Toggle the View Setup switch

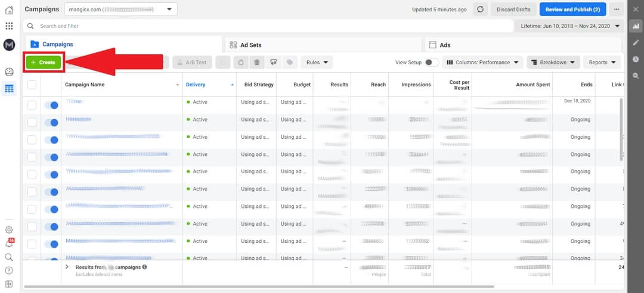(x=432, y=63)
